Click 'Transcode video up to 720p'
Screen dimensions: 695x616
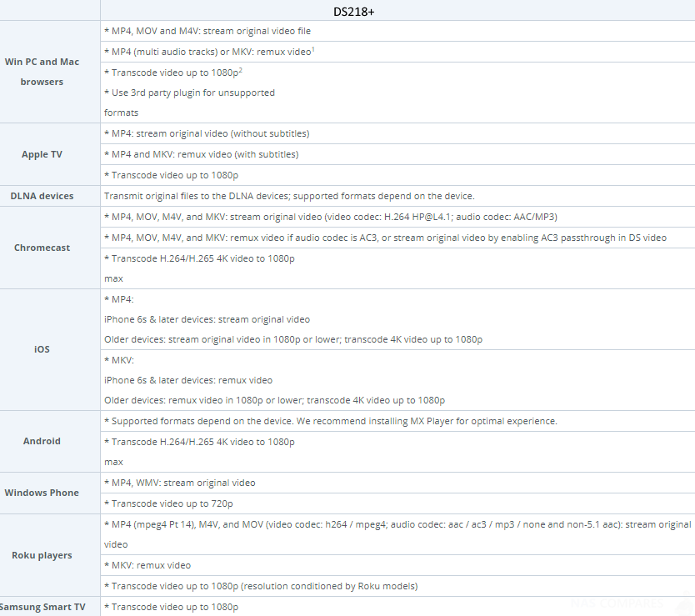point(168,503)
